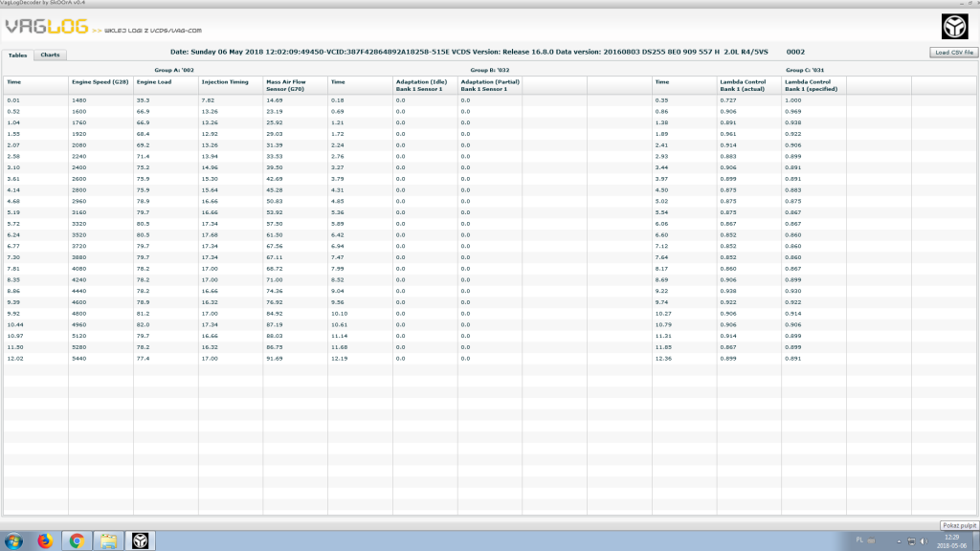Select engine load cell 82.0
Image resolution: width=980 pixels, height=551 pixels.
[144, 325]
